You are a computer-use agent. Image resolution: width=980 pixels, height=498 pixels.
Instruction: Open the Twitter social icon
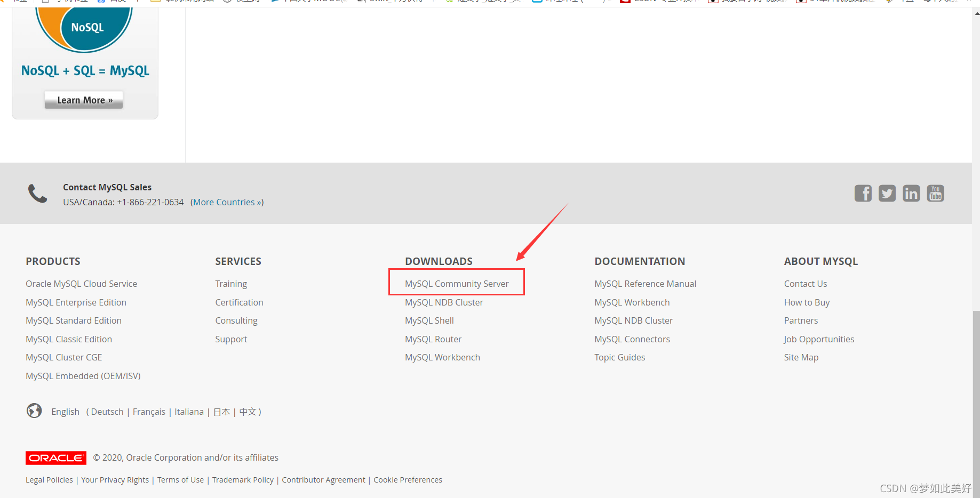point(887,193)
